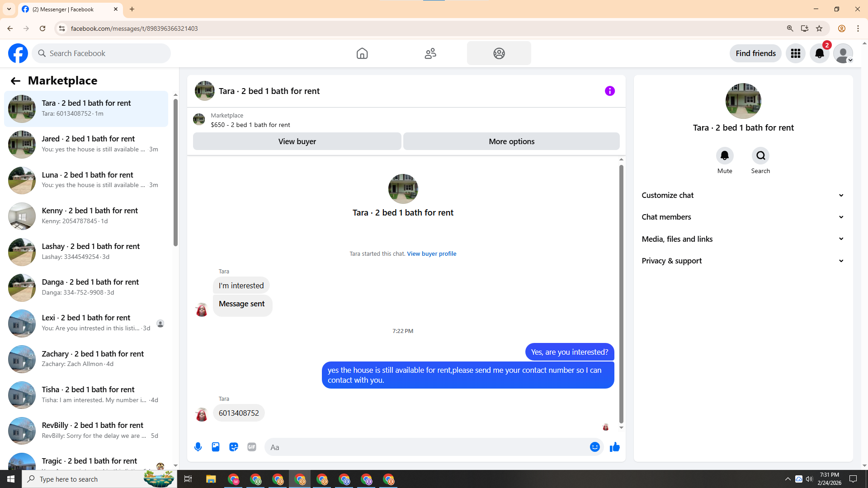Open the sticker picker icon

[234, 447]
